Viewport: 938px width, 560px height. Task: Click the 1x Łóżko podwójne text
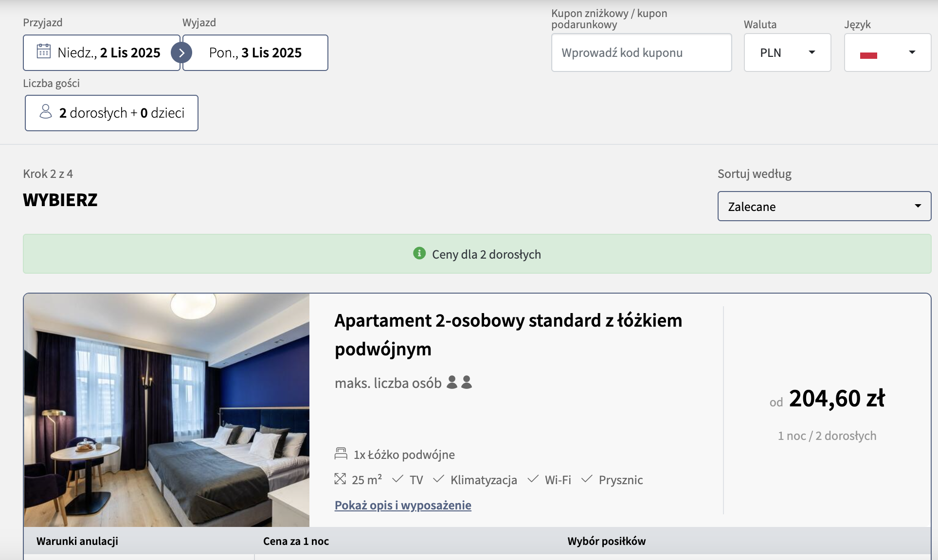pos(404,455)
